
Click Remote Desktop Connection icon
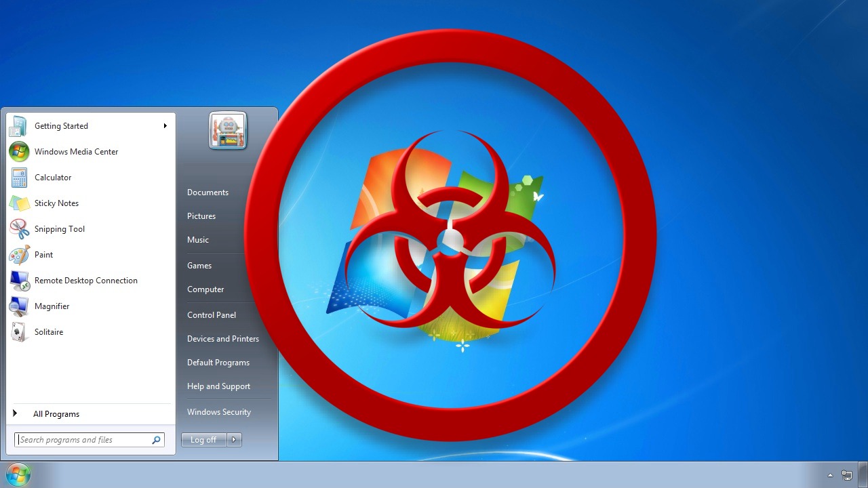tap(19, 281)
